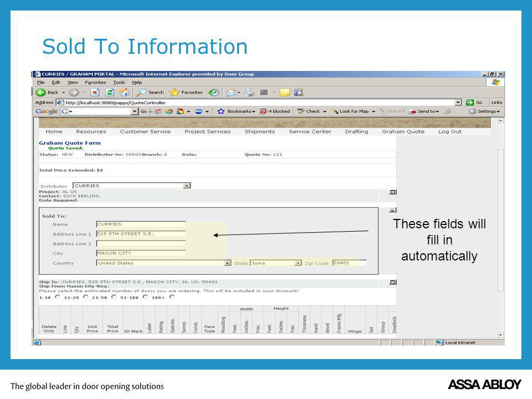This screenshot has width=532, height=399.
Task: Open the Help menu
Action: click(x=137, y=83)
